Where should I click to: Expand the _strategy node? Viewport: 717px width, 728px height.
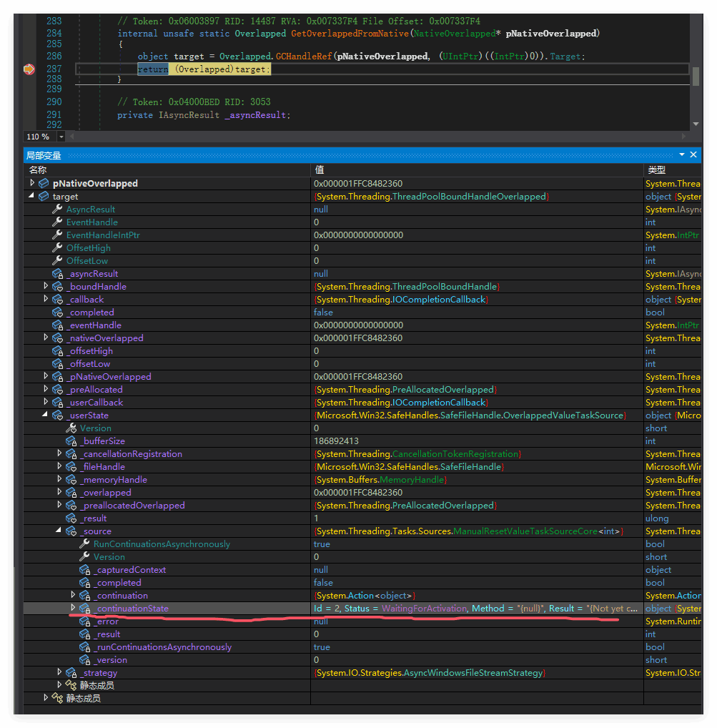[59, 673]
